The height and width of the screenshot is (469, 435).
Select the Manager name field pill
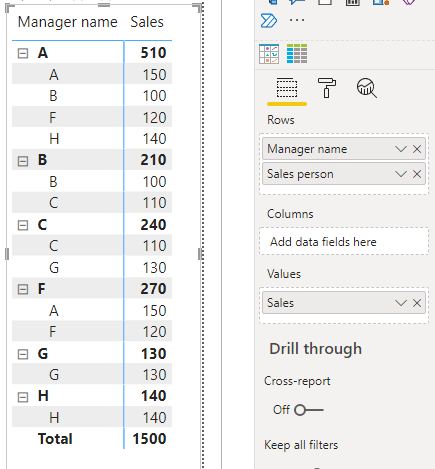coord(344,149)
